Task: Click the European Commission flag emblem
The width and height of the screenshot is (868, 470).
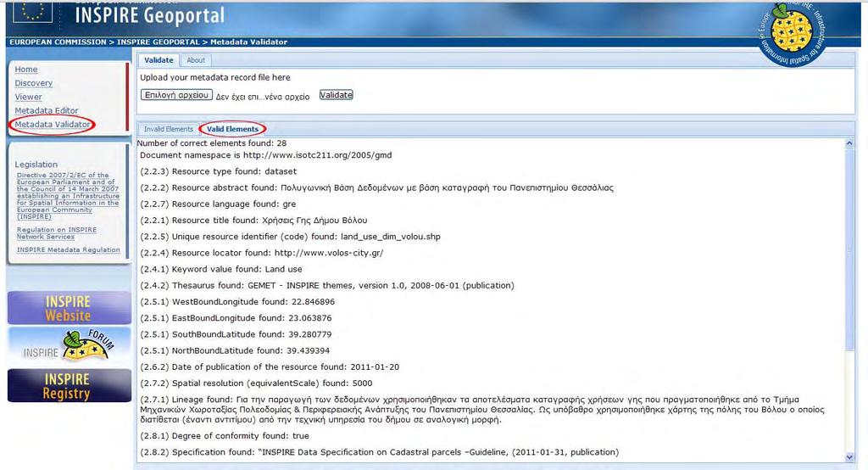Action: click(x=33, y=12)
